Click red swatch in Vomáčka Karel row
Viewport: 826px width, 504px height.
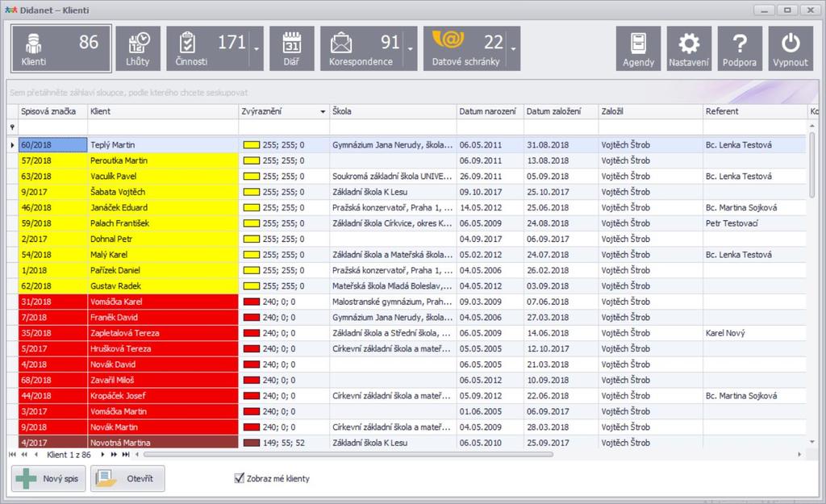[x=252, y=302]
